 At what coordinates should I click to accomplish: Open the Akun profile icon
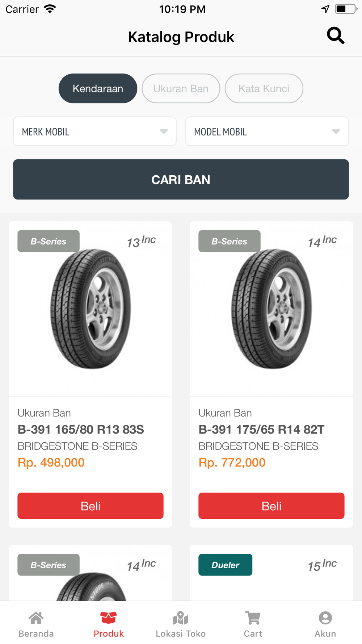click(325, 618)
